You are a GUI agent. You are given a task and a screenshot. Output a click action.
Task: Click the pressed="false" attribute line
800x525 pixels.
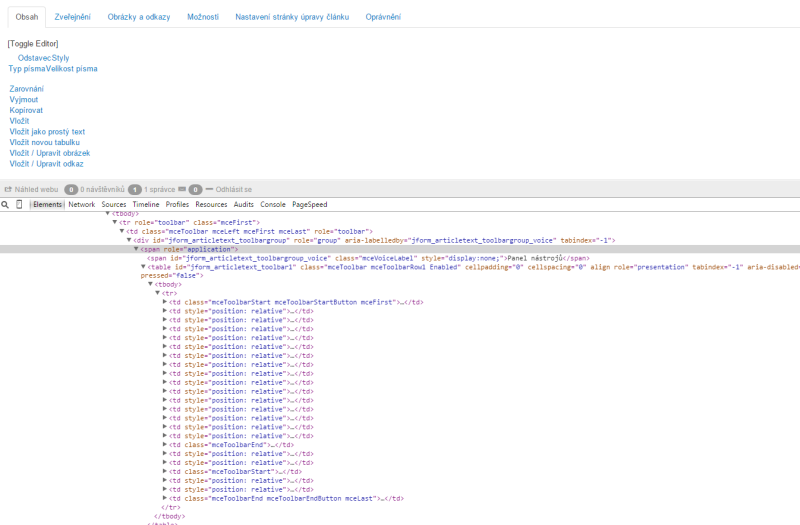(172, 276)
